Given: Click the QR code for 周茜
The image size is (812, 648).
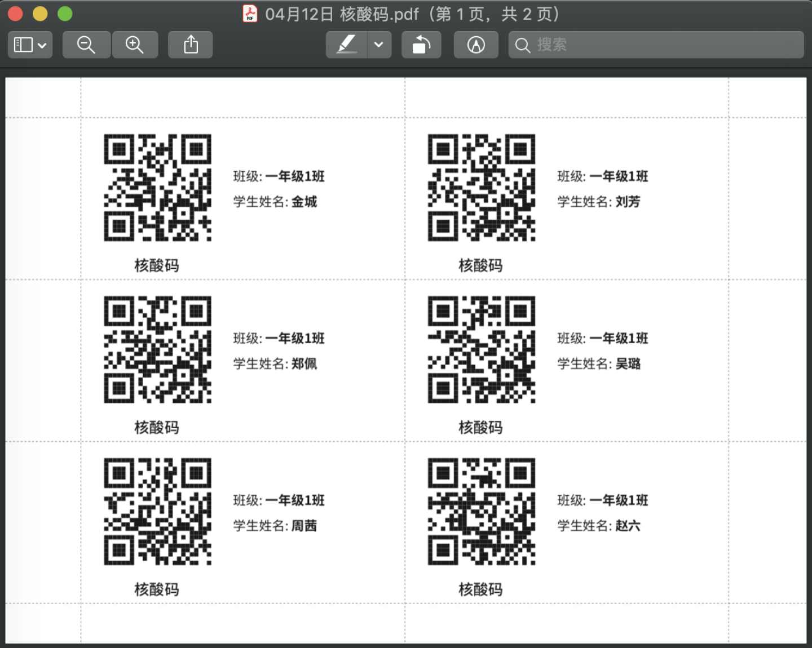Looking at the screenshot, I should 157,512.
